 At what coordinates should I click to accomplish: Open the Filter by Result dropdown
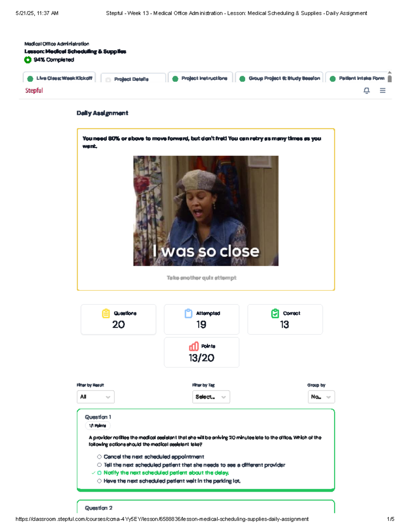pyautogui.click(x=96, y=397)
